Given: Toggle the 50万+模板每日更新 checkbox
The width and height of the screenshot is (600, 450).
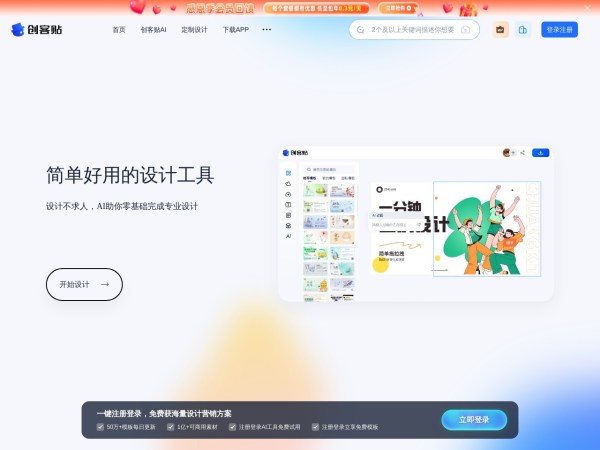Looking at the screenshot, I should 100,426.
